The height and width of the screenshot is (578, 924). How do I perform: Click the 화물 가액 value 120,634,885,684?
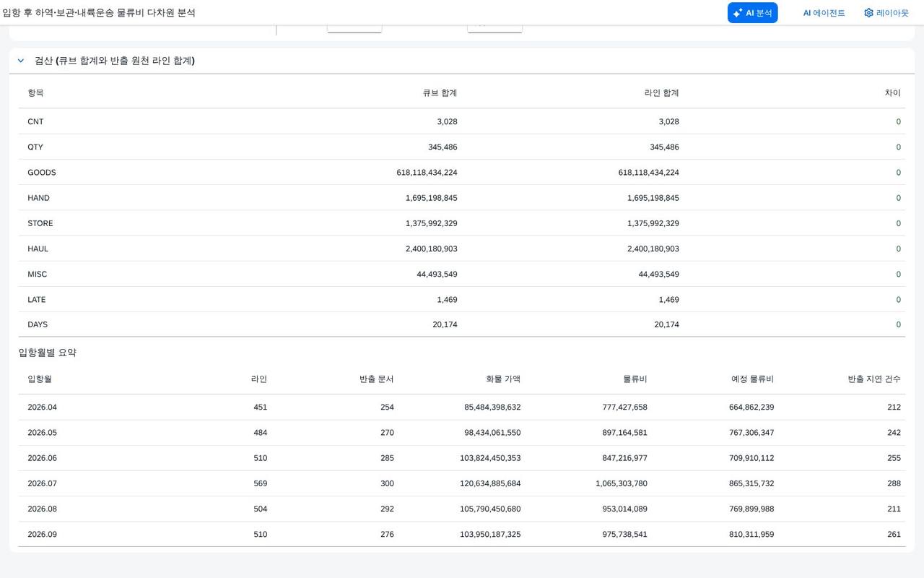490,483
